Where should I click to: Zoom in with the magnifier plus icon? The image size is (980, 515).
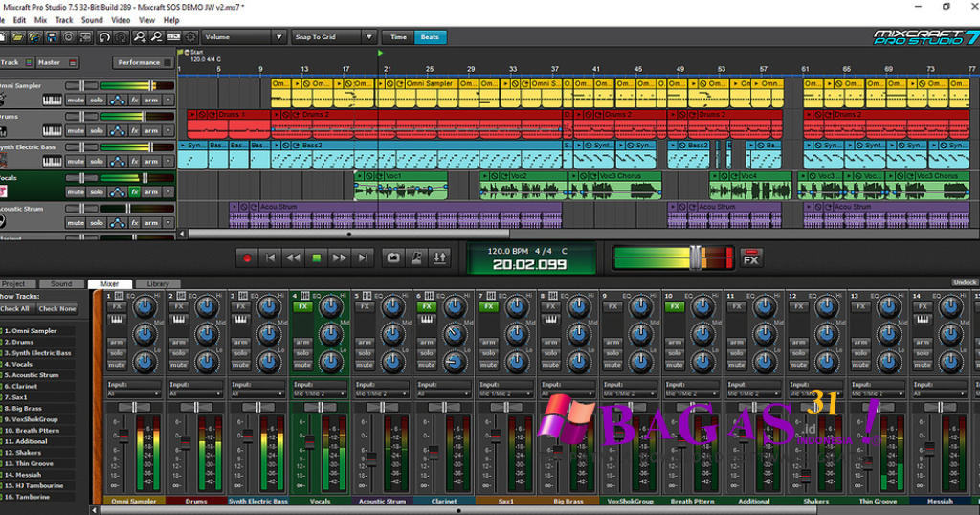tap(140, 37)
